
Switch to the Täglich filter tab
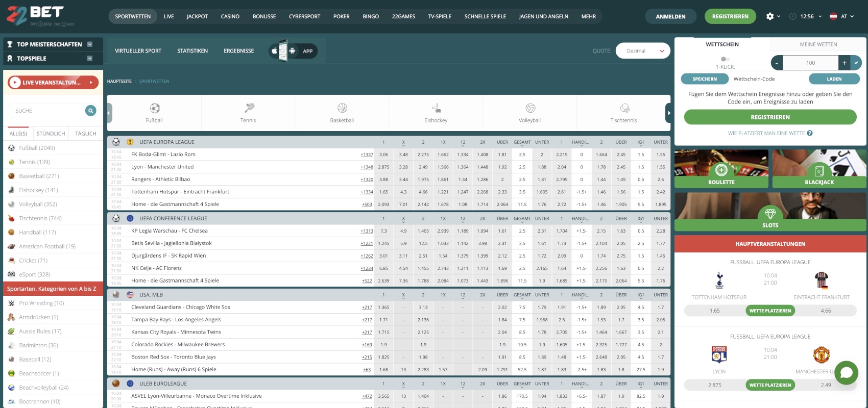(x=86, y=134)
